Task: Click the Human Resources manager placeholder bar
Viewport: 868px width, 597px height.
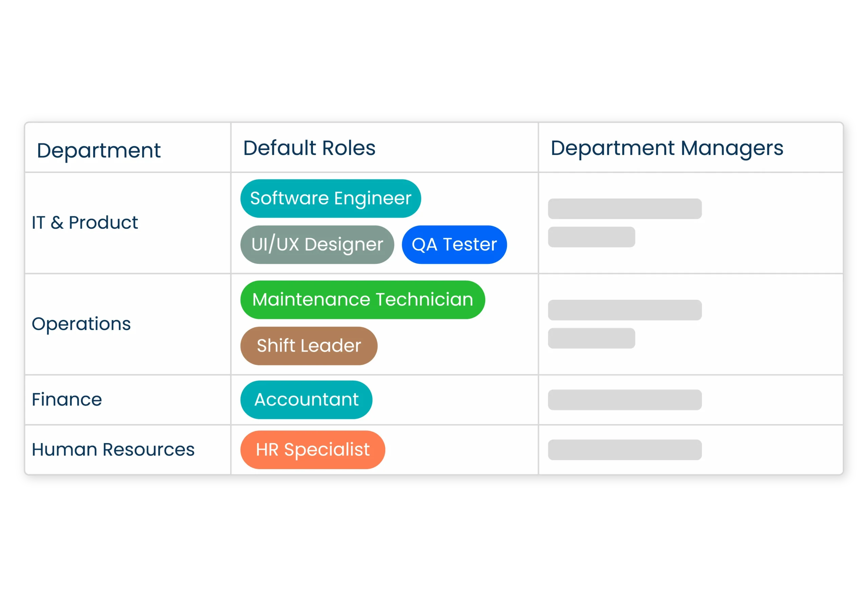Action: pos(624,450)
